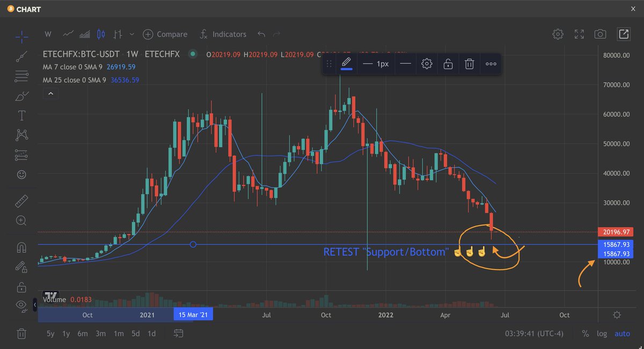Select the text annotation tool
This screenshot has width=644, height=349.
pos(21,115)
